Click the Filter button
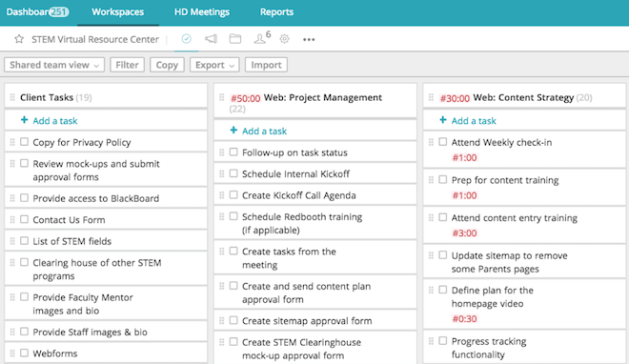Image resolution: width=629 pixels, height=364 pixels. [127, 65]
